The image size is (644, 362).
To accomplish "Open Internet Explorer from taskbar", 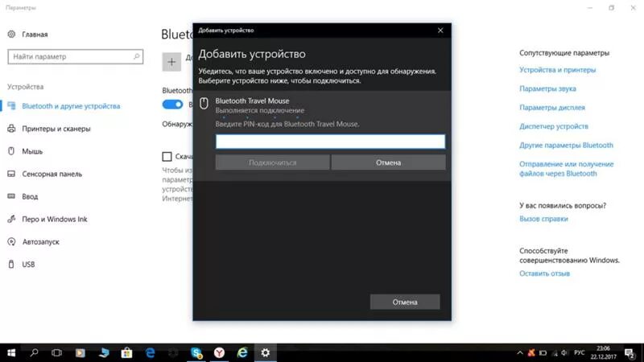I will click(x=242, y=352).
